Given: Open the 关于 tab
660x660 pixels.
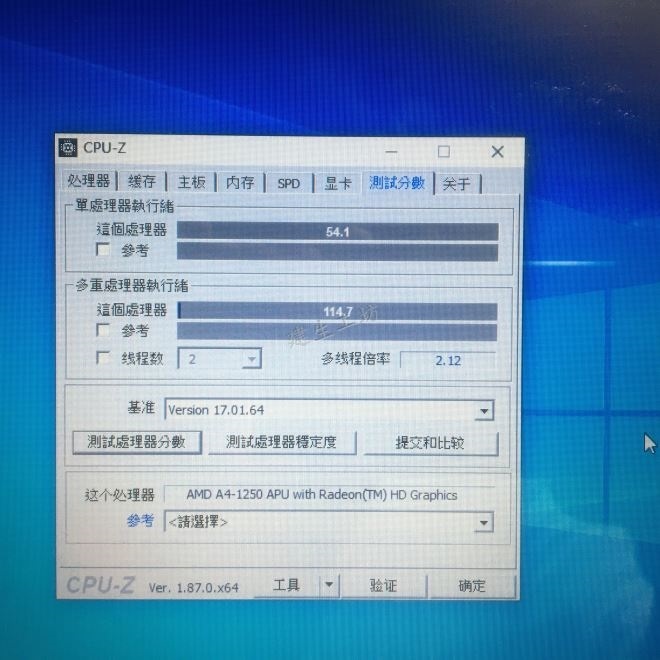Looking at the screenshot, I should click(457, 184).
